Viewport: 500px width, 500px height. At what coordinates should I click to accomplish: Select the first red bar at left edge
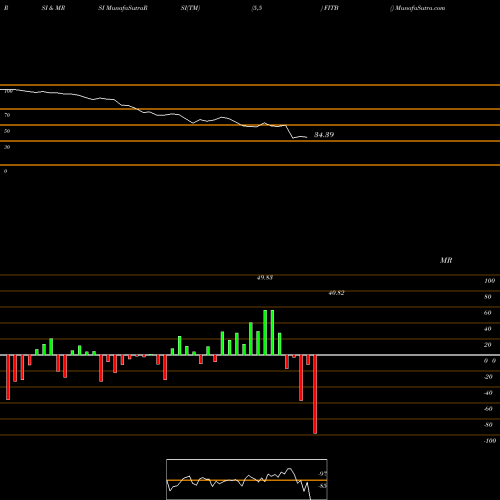click(x=8, y=377)
